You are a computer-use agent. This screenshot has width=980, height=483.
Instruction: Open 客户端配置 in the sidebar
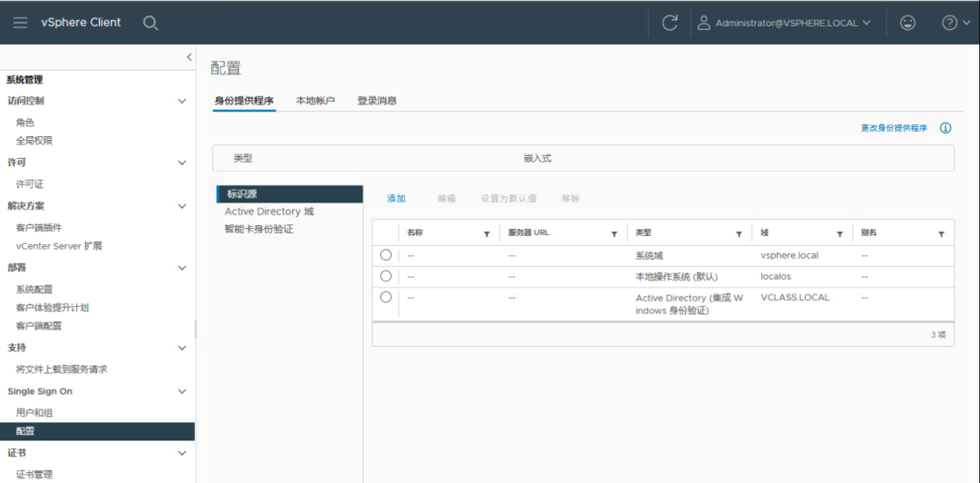click(x=39, y=326)
